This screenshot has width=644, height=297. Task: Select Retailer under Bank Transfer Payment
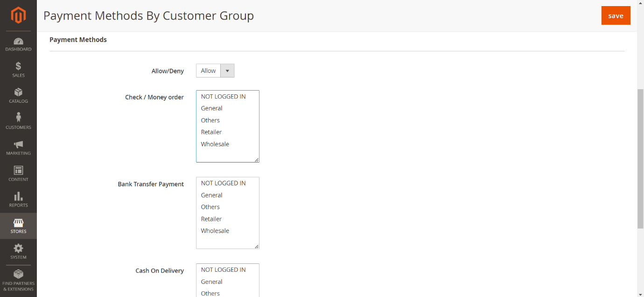tap(211, 219)
